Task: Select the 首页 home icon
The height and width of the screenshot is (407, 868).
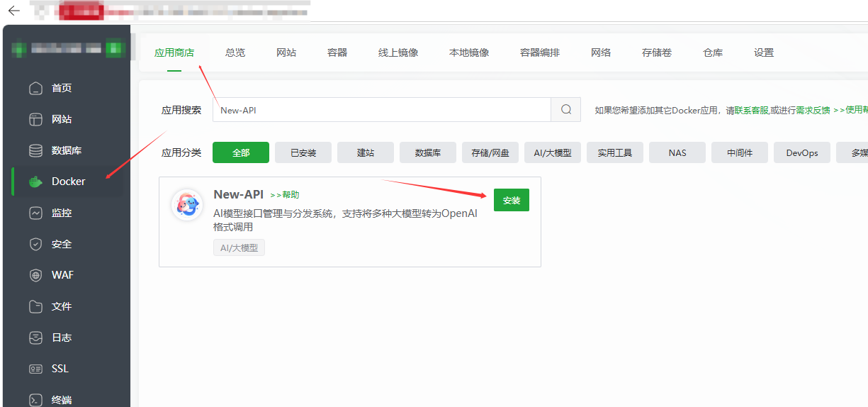Action: click(35, 88)
